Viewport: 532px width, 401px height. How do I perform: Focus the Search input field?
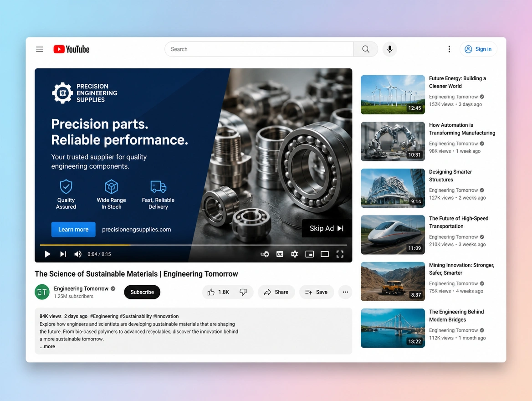259,49
